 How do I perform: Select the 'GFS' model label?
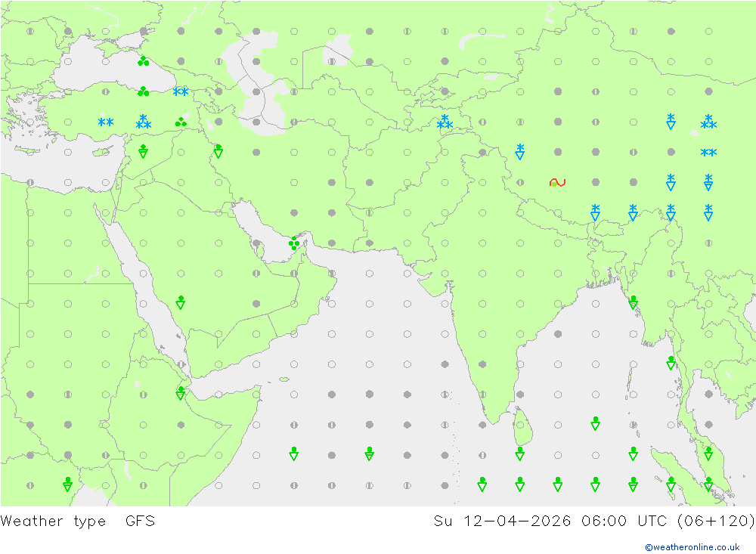click(141, 522)
